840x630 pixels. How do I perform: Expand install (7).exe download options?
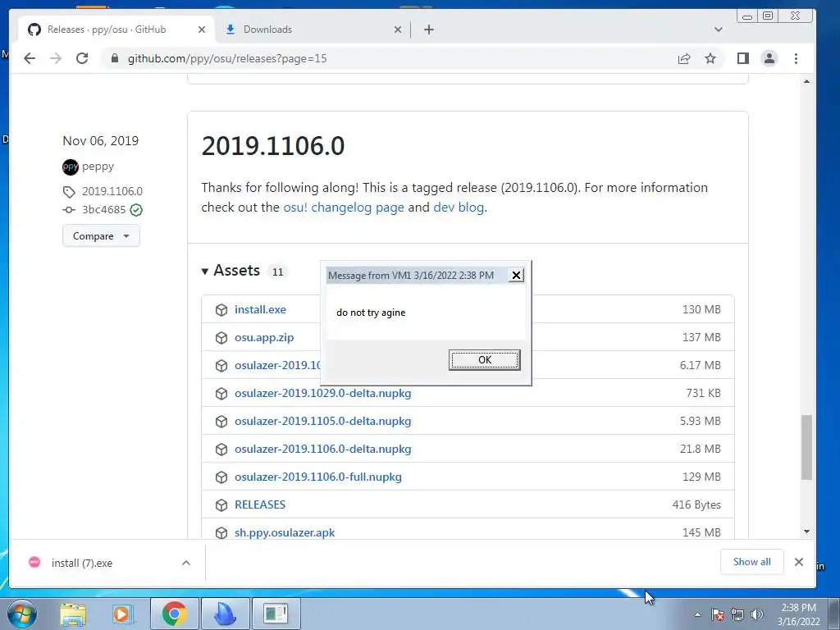click(186, 563)
